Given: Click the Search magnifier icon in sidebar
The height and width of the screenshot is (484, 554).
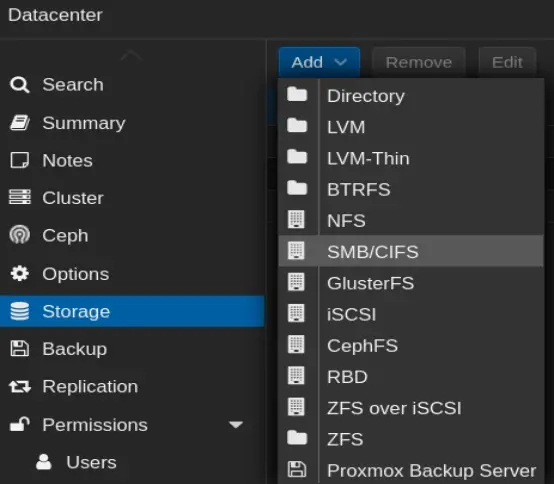Looking at the screenshot, I should pos(19,85).
